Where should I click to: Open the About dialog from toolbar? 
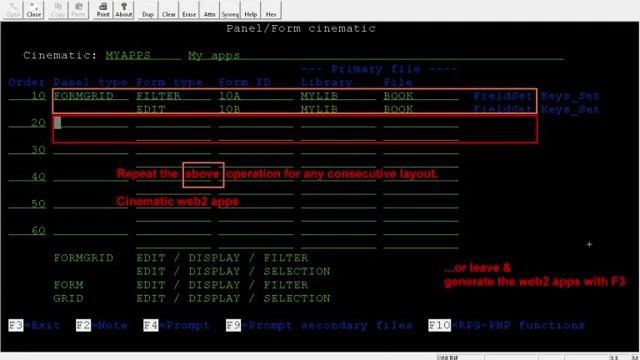124,10
